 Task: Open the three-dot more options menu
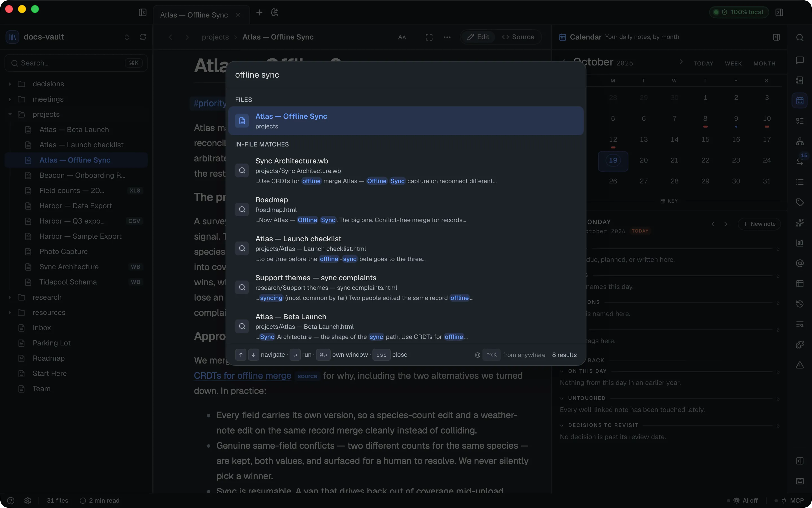click(447, 37)
